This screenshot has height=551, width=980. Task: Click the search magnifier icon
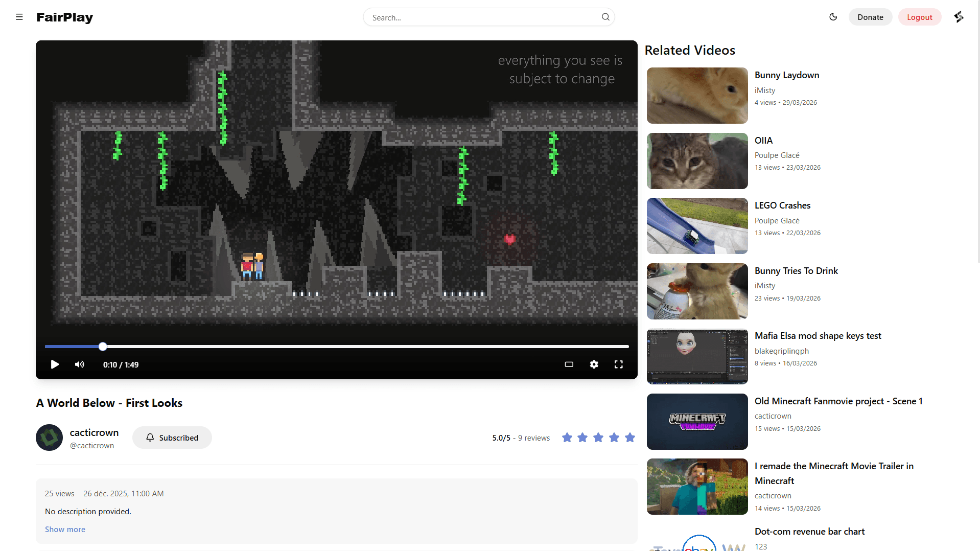point(605,17)
